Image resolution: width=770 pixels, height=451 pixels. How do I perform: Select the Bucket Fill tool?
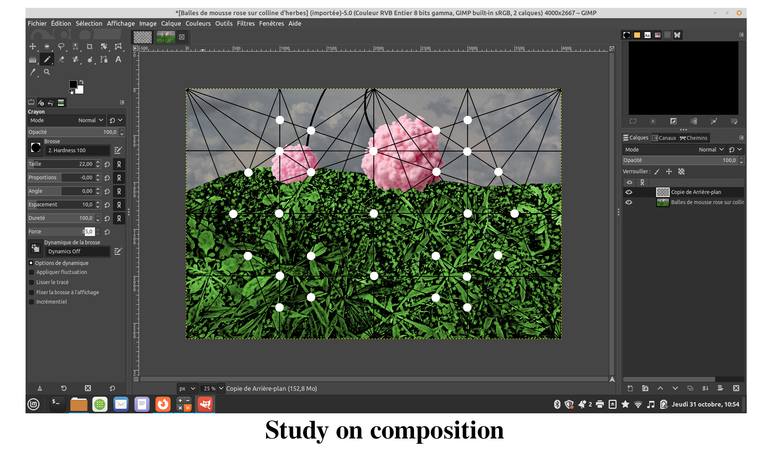pyautogui.click(x=32, y=59)
